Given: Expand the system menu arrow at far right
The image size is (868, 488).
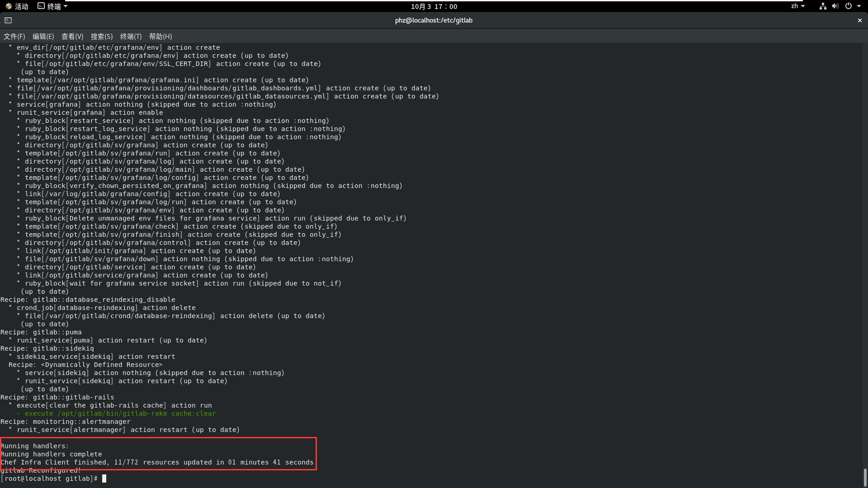Looking at the screenshot, I should click(859, 6).
